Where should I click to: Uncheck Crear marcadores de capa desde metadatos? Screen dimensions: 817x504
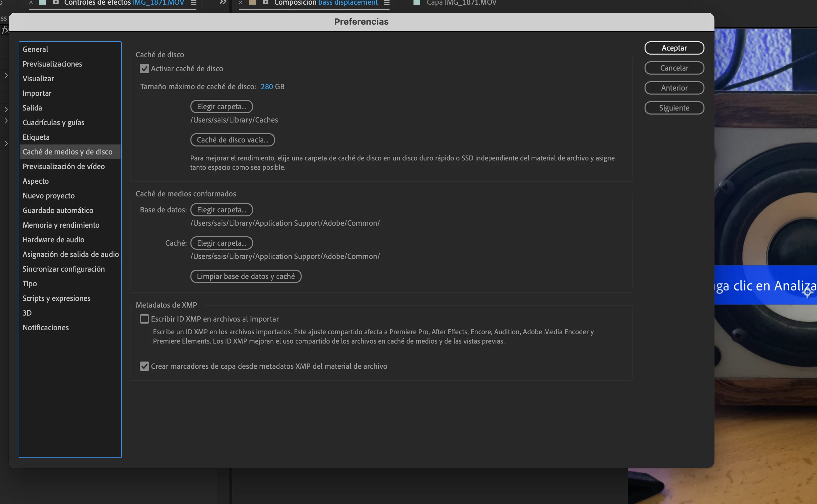coord(144,366)
